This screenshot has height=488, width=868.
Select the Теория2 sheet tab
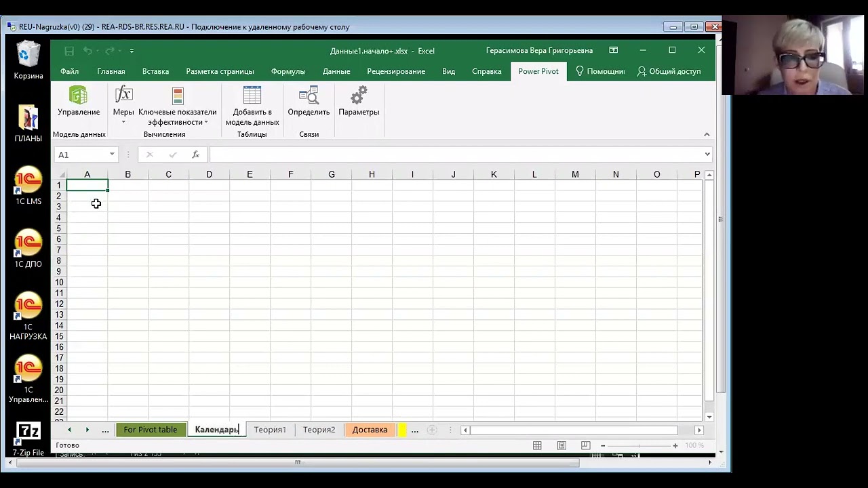pos(319,430)
